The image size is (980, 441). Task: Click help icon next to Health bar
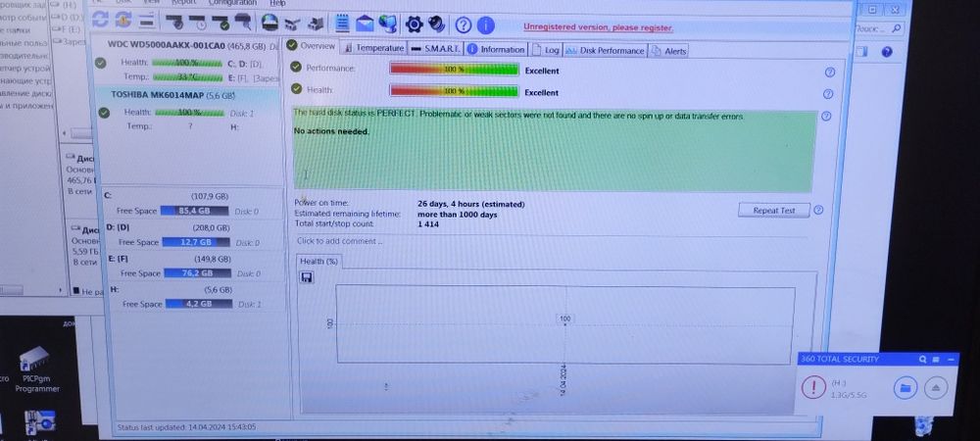(x=828, y=94)
